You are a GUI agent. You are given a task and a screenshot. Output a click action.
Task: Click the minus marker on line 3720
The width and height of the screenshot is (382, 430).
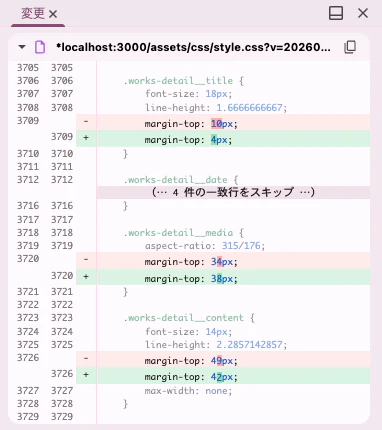click(86, 259)
